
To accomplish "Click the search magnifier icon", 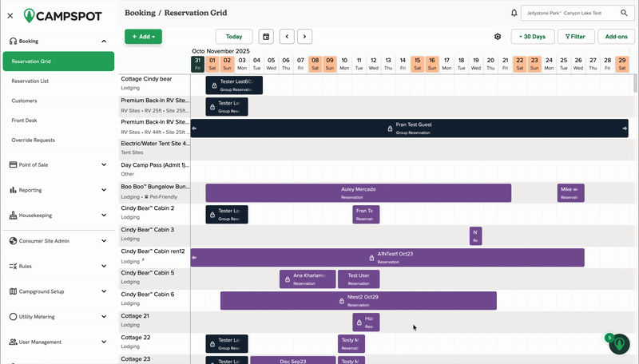I will pyautogui.click(x=621, y=13).
